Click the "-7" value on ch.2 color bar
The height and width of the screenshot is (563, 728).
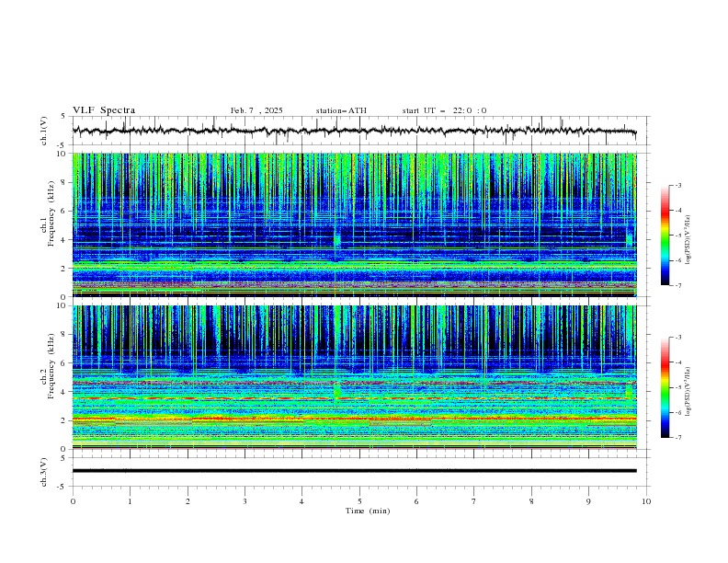(677, 438)
